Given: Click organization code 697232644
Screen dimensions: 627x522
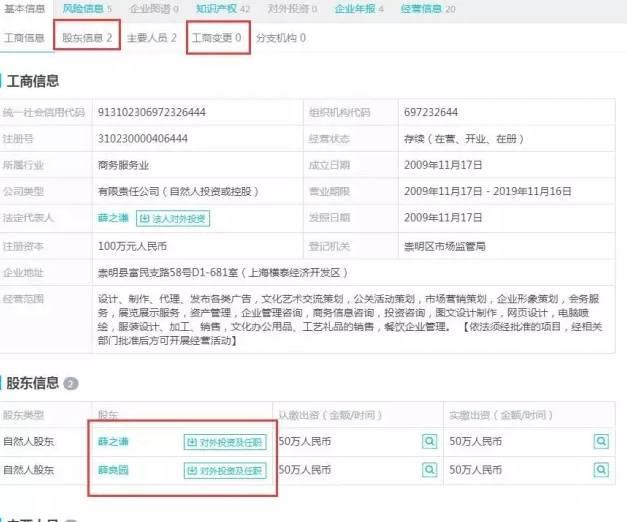Looking at the screenshot, I should pos(431,112).
